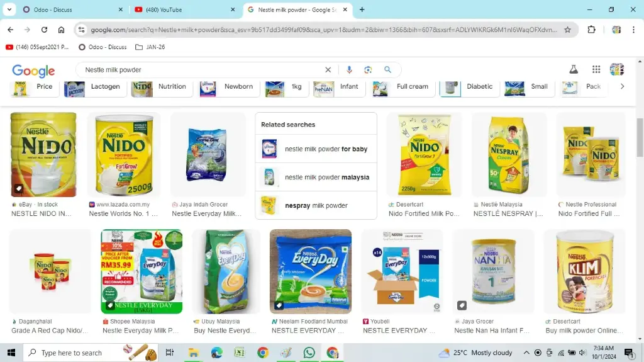Open File Explorer from the taskbar
The height and width of the screenshot is (362, 644).
click(193, 353)
